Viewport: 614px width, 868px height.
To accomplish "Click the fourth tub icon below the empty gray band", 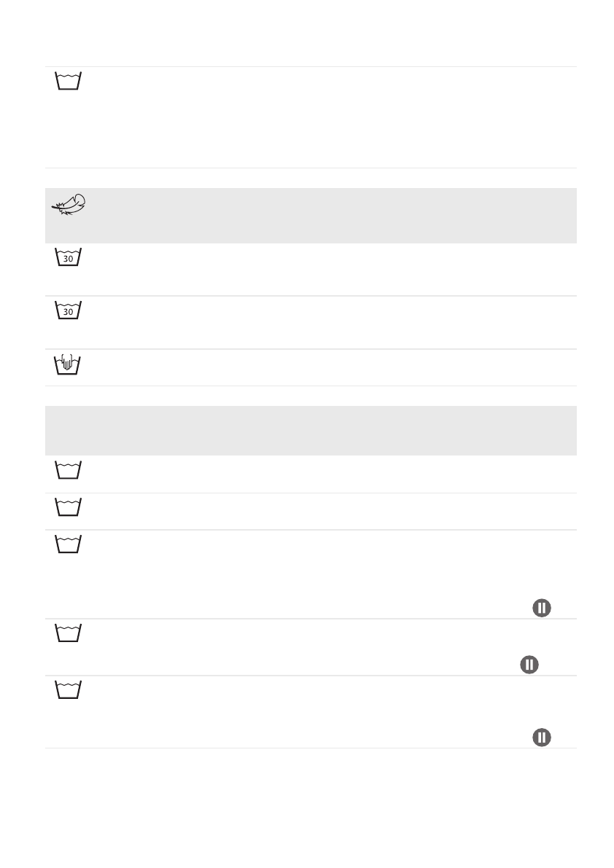I will pyautogui.click(x=69, y=633).
